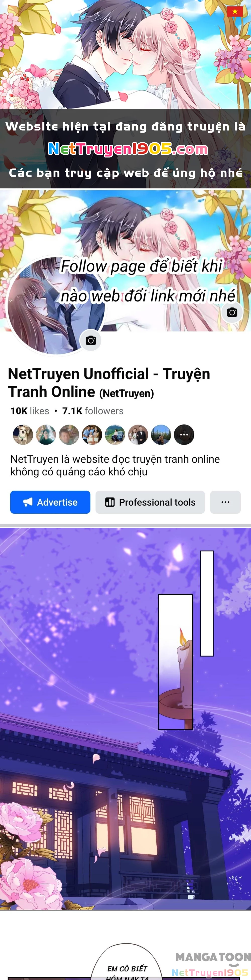Click the candle inset panel image
Screen dimensions: 251x980
175,662
